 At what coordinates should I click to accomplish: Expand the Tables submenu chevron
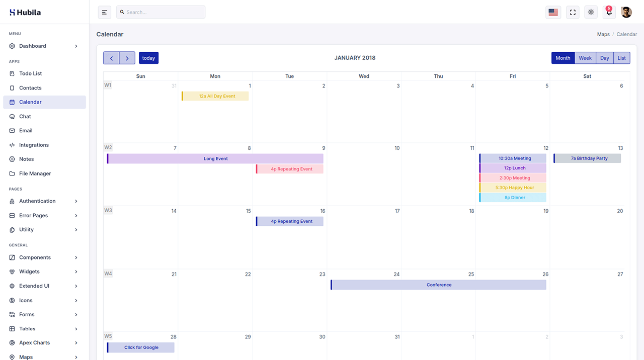pyautogui.click(x=76, y=329)
